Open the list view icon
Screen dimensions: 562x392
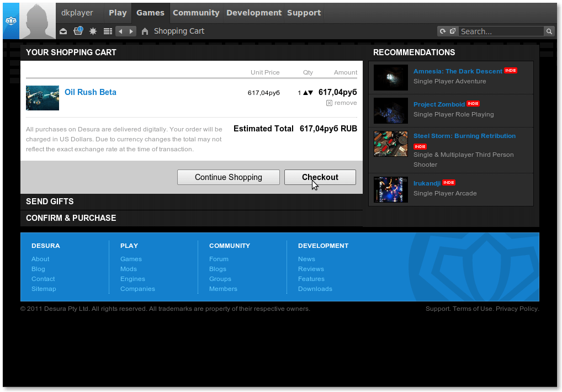[108, 31]
